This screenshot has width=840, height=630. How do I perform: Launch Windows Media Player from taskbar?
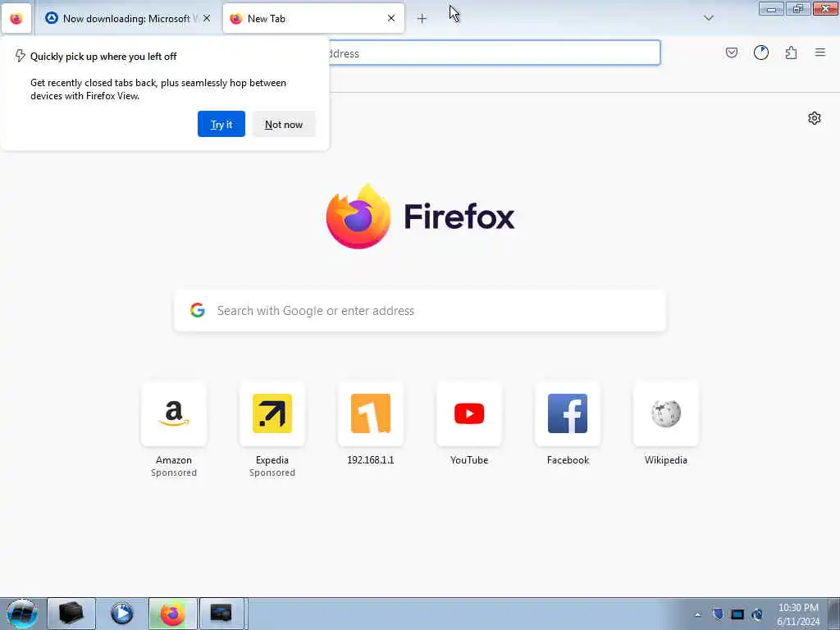point(122,614)
